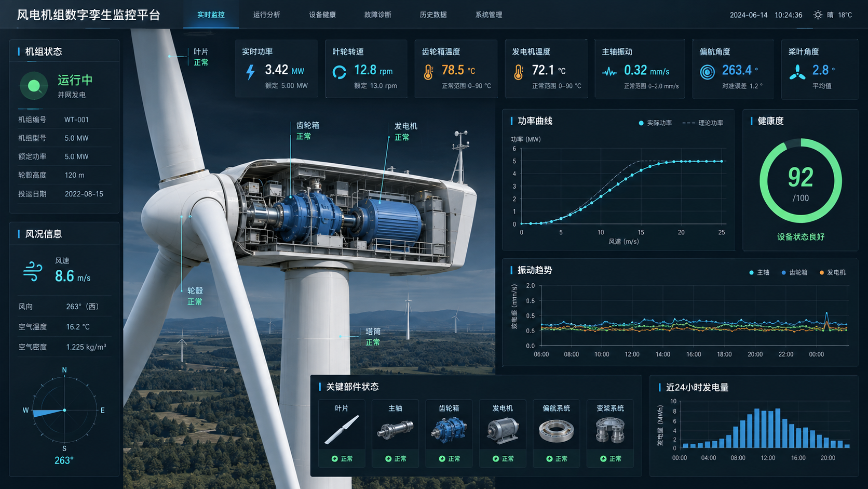Click the lightning icon for 实时功率
The width and height of the screenshot is (868, 489).
point(251,72)
